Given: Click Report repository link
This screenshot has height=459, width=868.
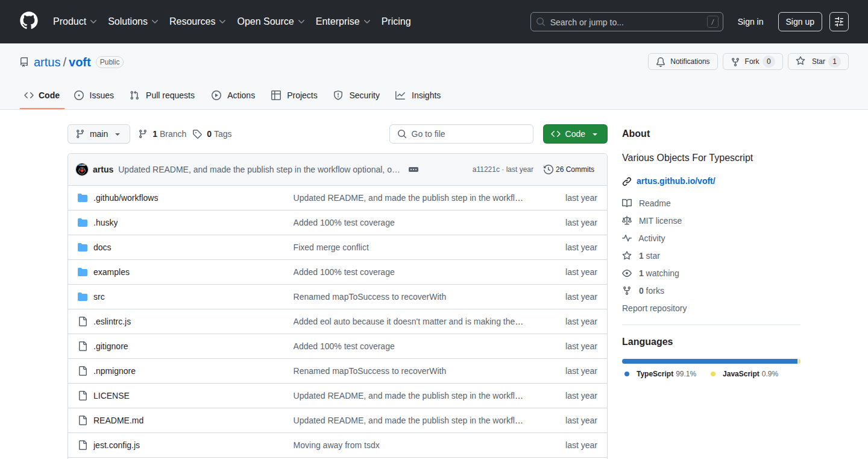Looking at the screenshot, I should 654,308.
